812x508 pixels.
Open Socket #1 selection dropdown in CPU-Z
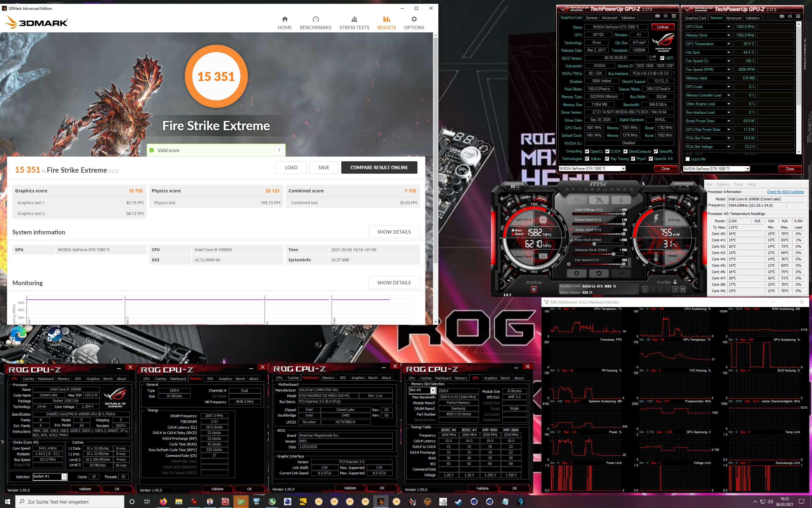coord(64,477)
